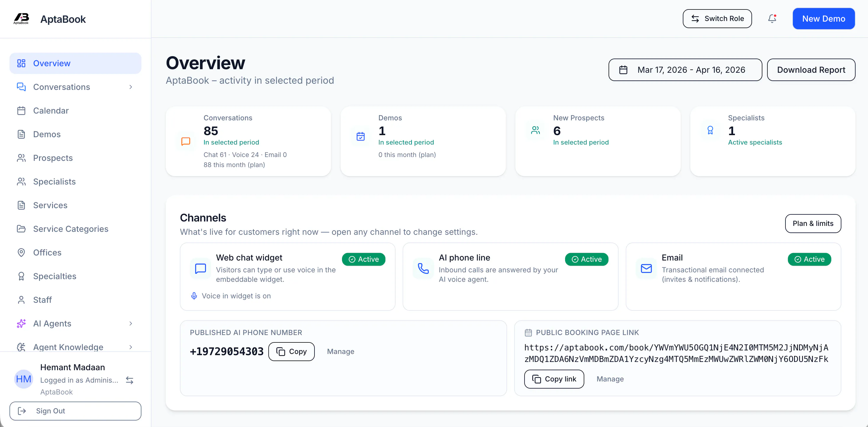Click the Demos card calendar-check icon
Screen dimensions: 868x427
coord(361,136)
